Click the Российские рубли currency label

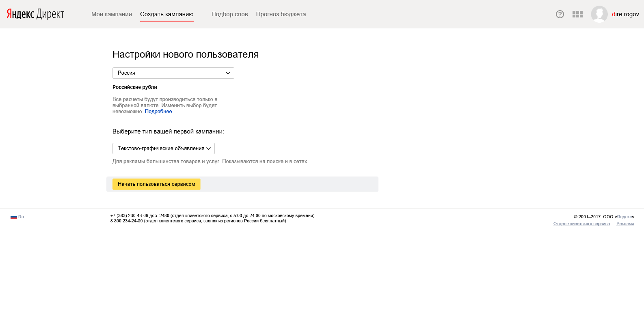[135, 87]
